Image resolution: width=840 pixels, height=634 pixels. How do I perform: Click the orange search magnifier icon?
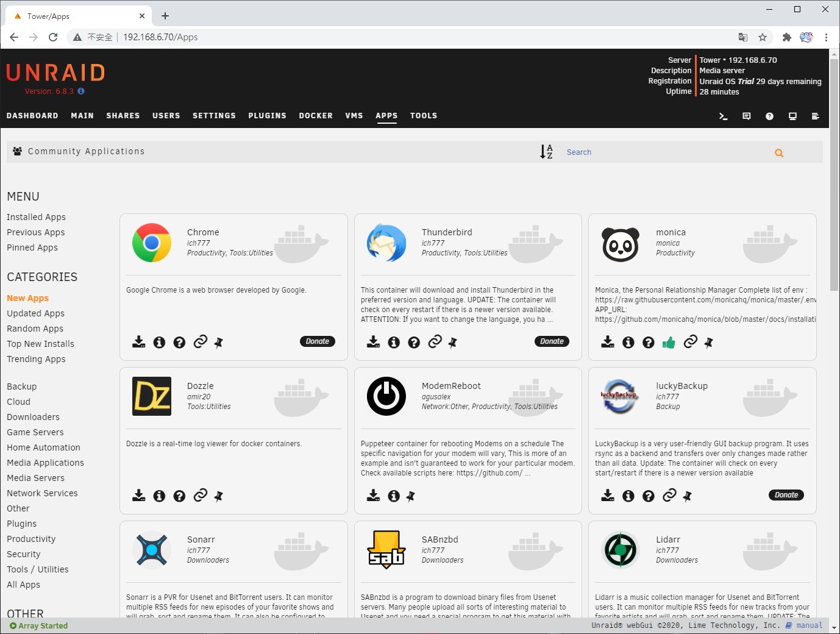[778, 153]
